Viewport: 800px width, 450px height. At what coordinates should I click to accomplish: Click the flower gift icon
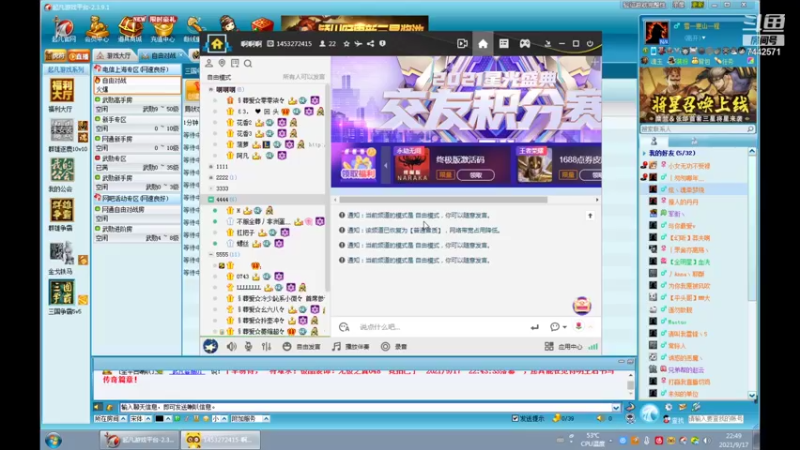pos(579,327)
